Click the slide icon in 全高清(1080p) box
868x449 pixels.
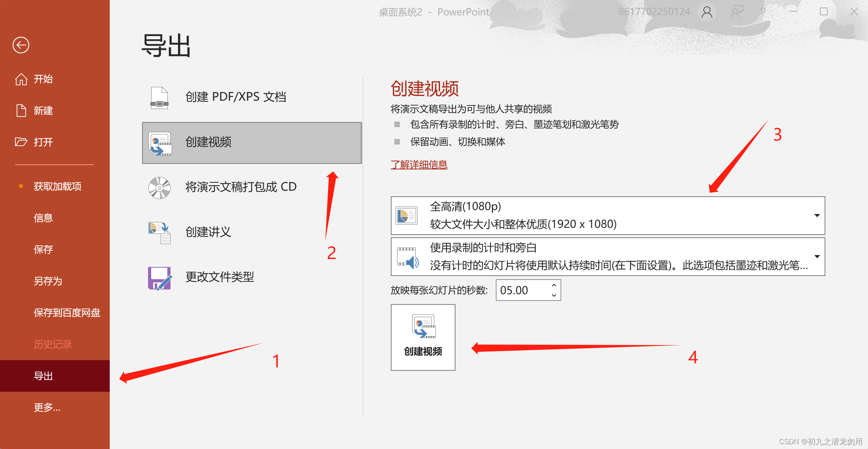[x=407, y=216]
